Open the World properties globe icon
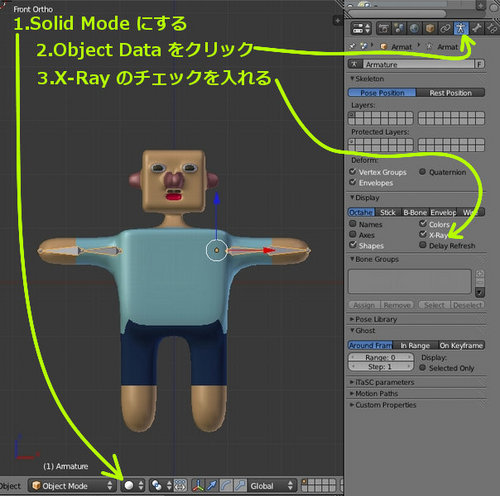This screenshot has height=496, width=500. pyautogui.click(x=414, y=28)
